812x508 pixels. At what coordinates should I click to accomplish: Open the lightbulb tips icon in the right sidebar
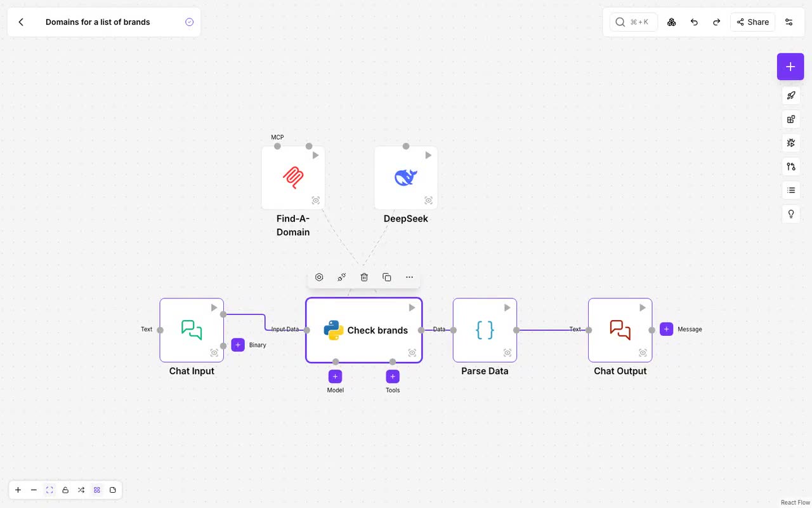(x=791, y=214)
